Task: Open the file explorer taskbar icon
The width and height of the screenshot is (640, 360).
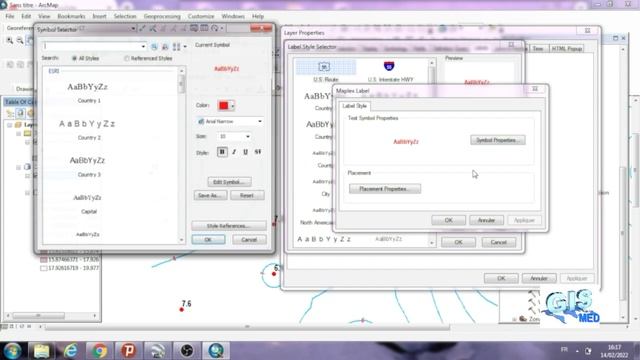Action: pyautogui.click(x=41, y=351)
